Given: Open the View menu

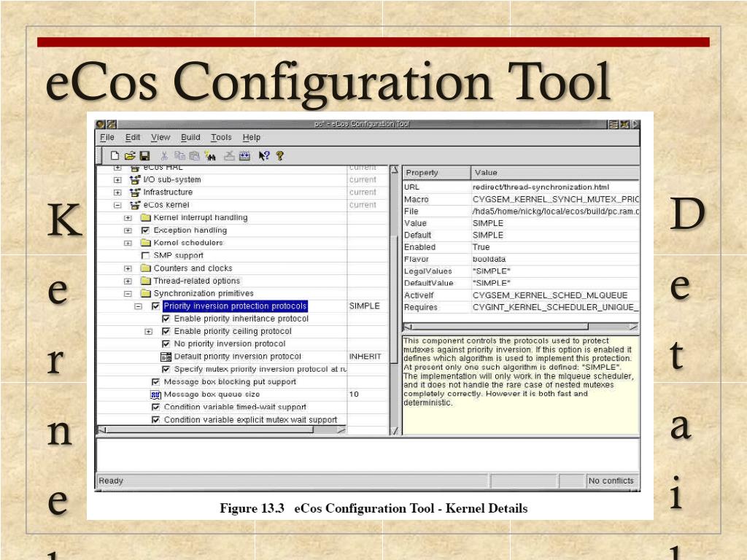Looking at the screenshot, I should 160,138.
